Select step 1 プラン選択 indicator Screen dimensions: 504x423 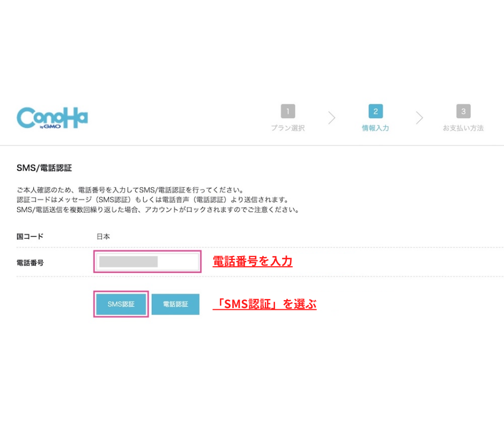[x=288, y=118]
